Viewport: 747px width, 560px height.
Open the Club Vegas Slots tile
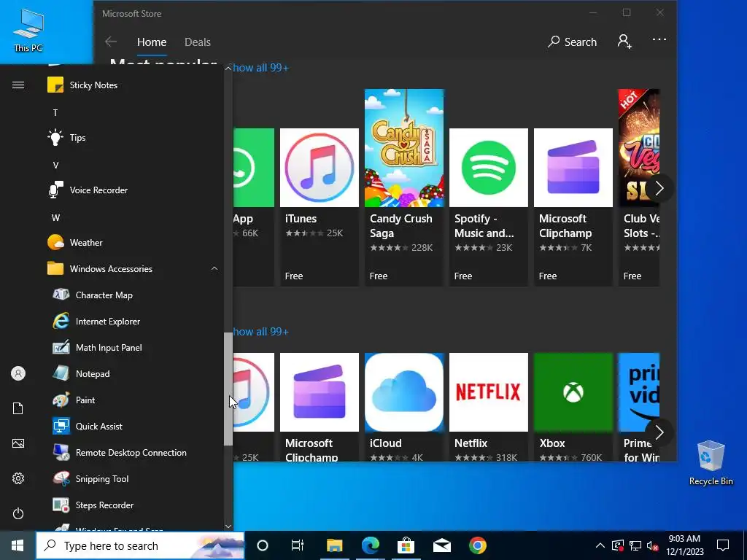pos(638,187)
